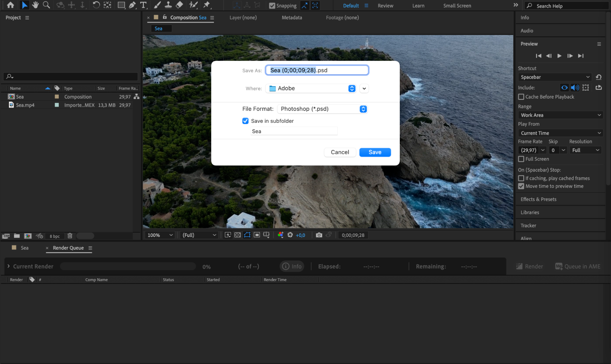Click the delete trash icon in Project panel

[x=70, y=236]
